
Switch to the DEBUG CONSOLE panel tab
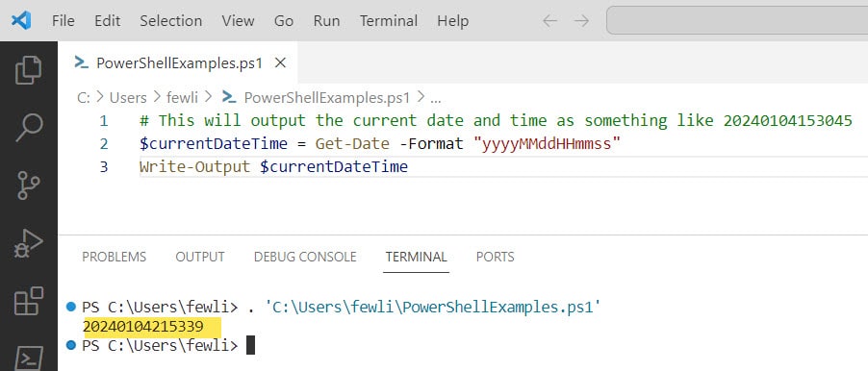click(305, 257)
